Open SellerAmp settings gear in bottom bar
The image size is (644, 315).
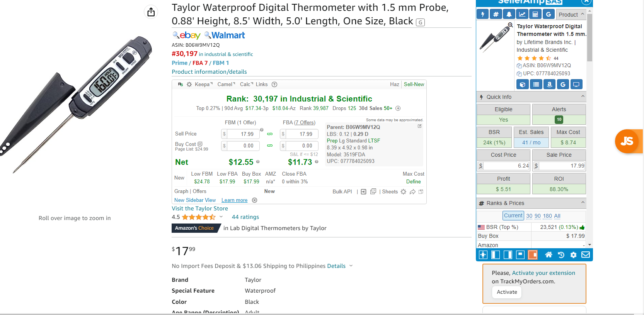[573, 255]
